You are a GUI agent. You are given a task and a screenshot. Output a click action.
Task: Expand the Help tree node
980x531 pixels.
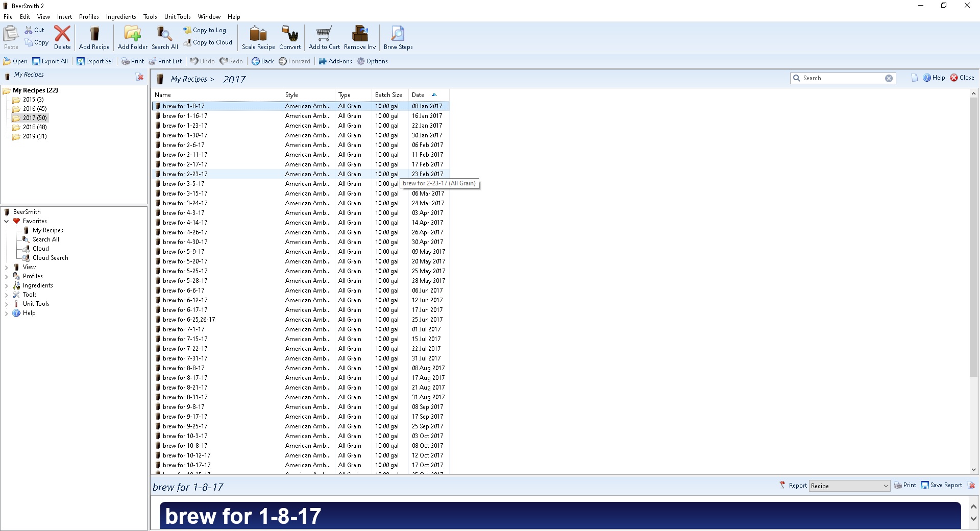pyautogui.click(x=6, y=313)
